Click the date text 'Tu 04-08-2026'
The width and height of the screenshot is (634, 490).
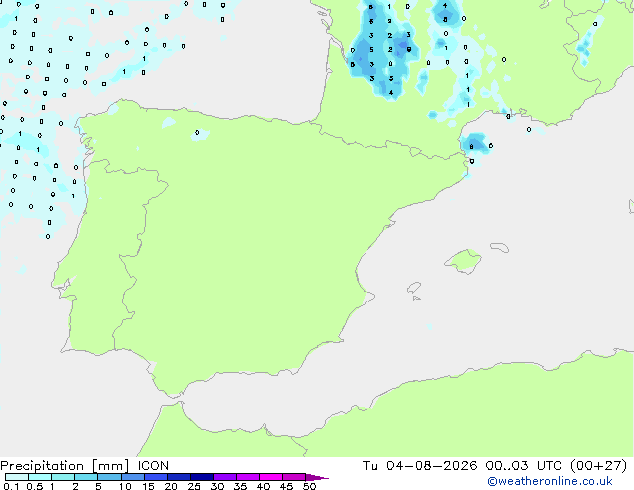pos(420,466)
